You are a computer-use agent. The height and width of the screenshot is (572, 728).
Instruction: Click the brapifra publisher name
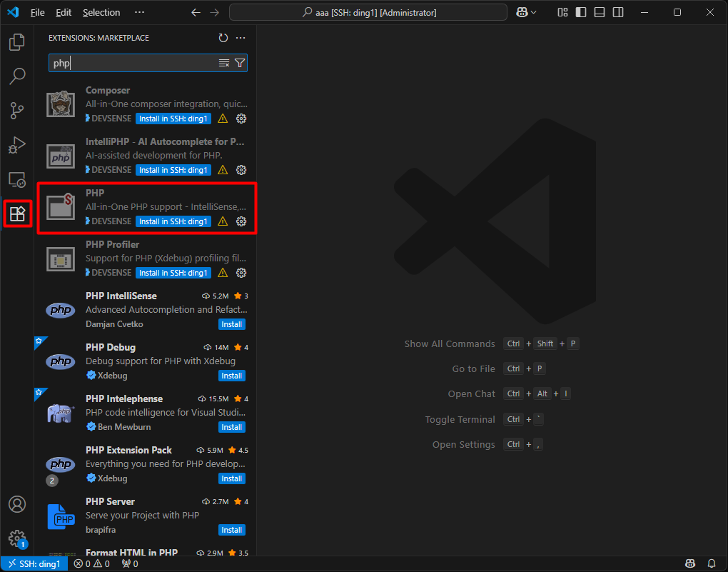click(101, 530)
